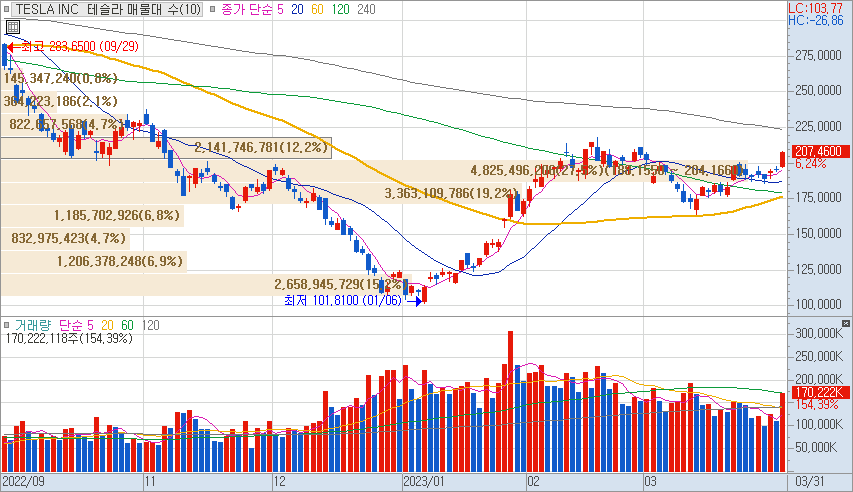Click the 275,0000 price axis label
The width and height of the screenshot is (853, 492).
(x=818, y=56)
